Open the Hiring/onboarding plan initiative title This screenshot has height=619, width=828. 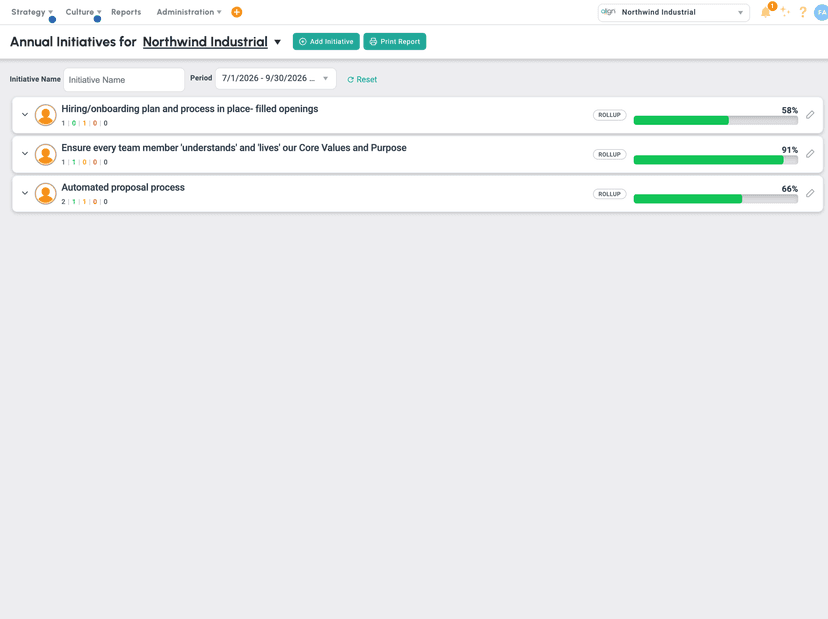[x=190, y=109]
